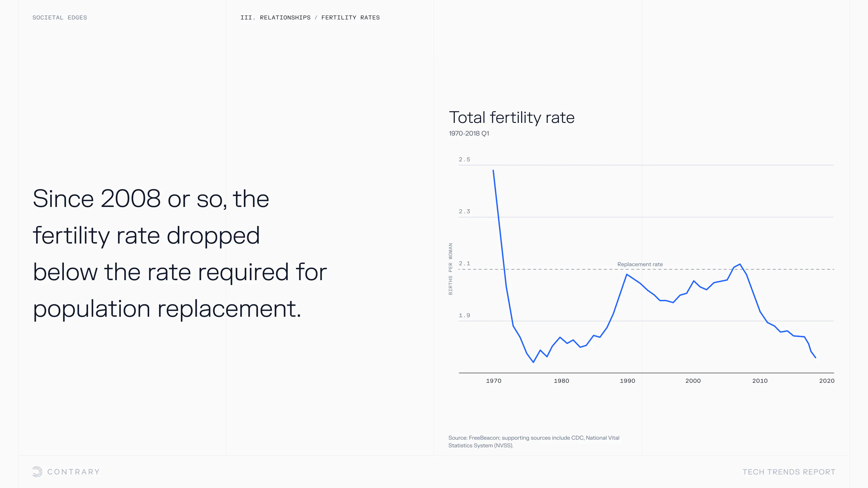Click the headline about fertility rate dropping
Viewport: 868px width, 488px height.
point(180,253)
